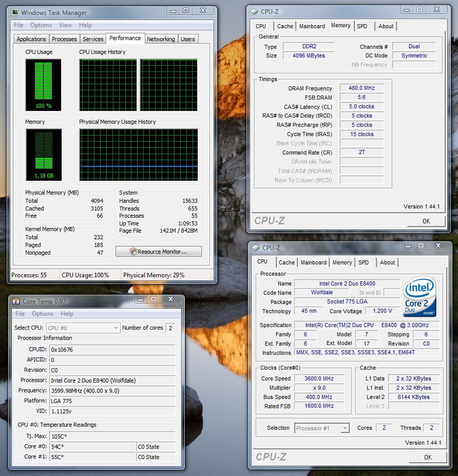Click the Core #1 temperature 55C° field
Viewport: 458px width, 476px height.
click(92, 457)
